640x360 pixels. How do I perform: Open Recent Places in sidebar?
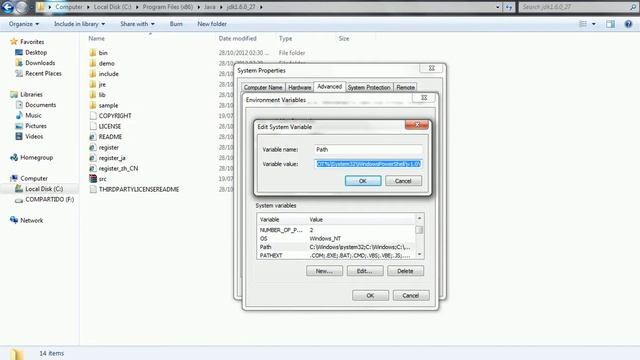43,73
